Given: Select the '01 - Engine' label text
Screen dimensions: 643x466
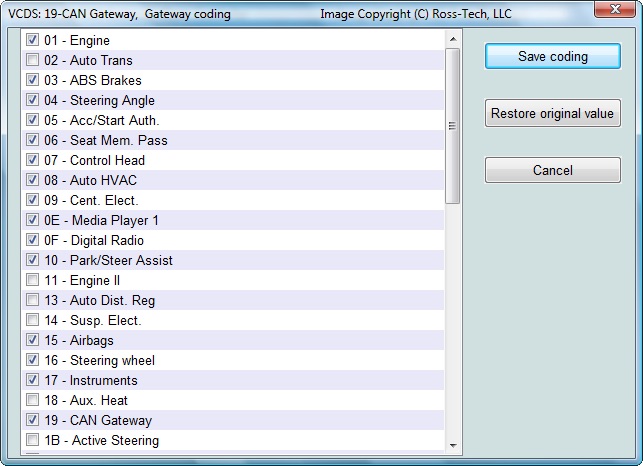Looking at the screenshot, I should (x=77, y=40).
